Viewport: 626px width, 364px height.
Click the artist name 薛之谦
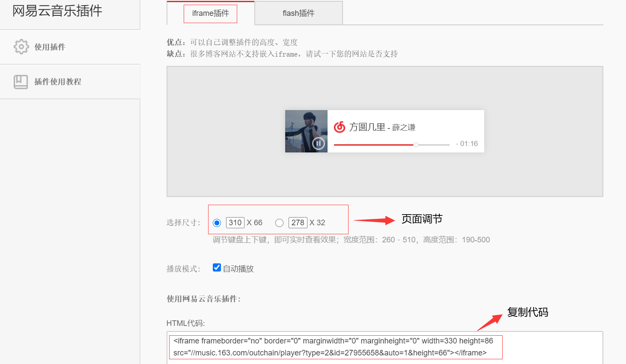(404, 128)
